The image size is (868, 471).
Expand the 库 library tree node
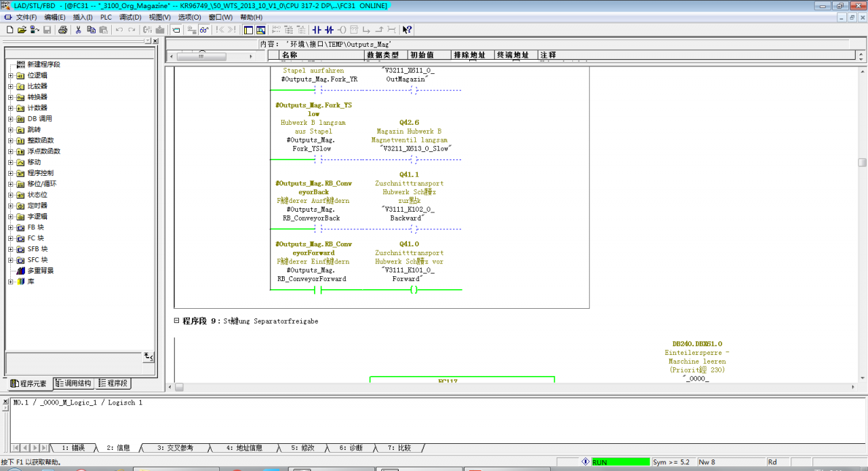coord(11,282)
